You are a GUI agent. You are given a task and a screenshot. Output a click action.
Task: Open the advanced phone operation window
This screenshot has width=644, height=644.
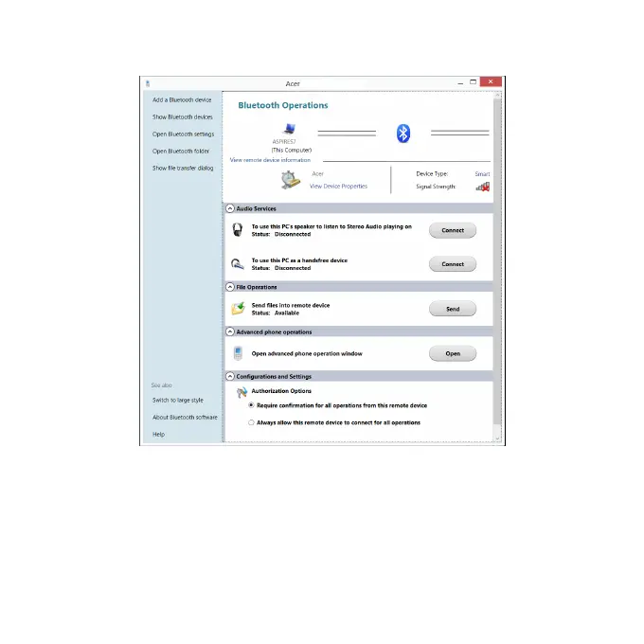click(x=453, y=353)
